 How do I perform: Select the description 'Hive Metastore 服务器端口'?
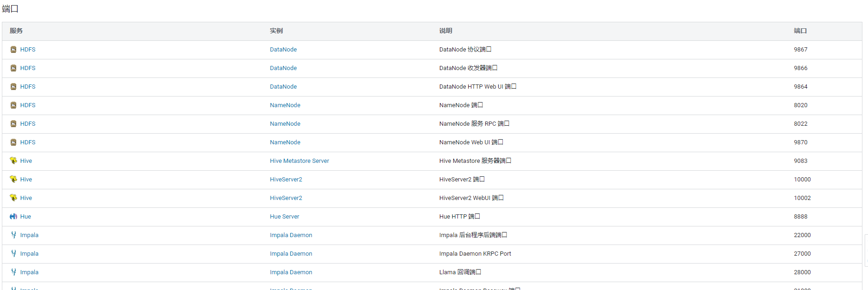(x=475, y=161)
